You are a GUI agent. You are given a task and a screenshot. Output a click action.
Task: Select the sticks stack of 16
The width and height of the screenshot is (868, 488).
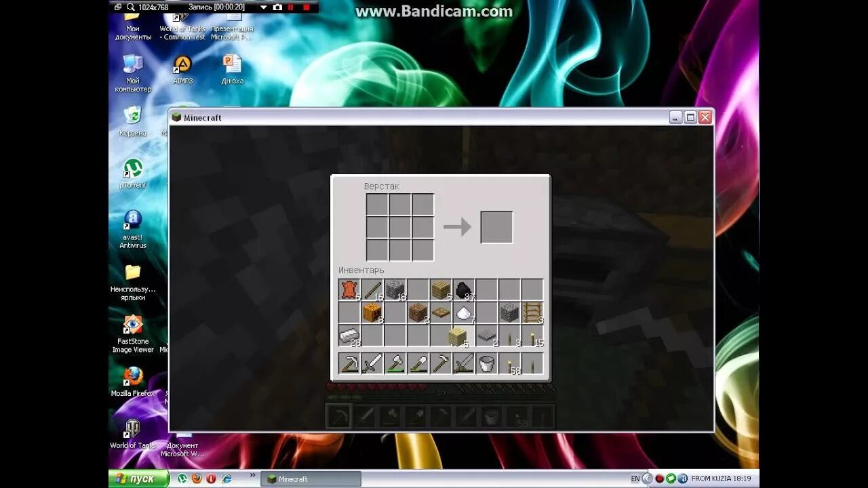point(372,290)
